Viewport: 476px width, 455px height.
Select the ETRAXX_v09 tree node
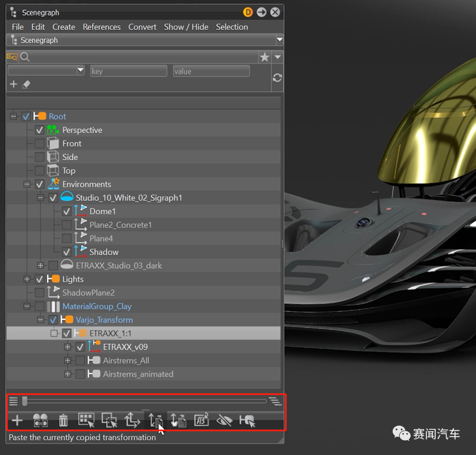pos(125,347)
